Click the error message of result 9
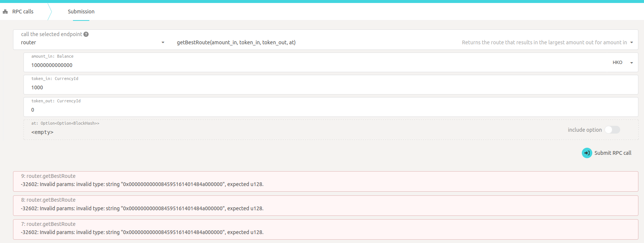644x243 pixels. click(142, 184)
